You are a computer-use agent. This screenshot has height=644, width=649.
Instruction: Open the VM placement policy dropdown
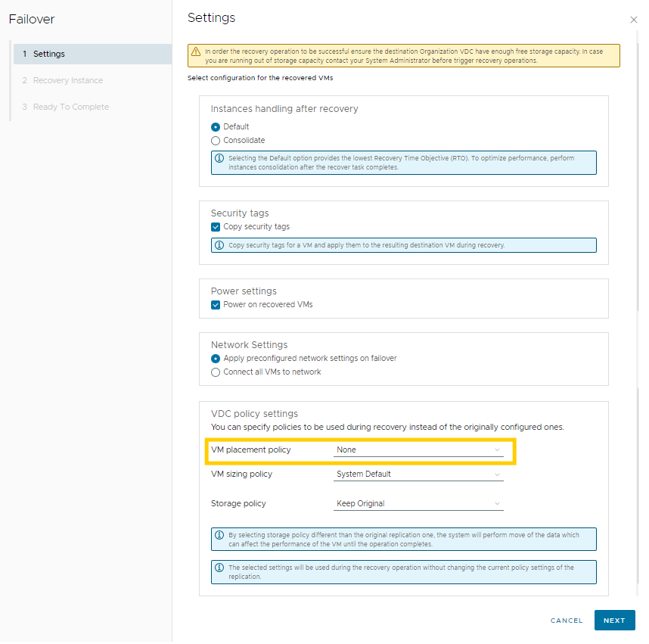tap(418, 450)
